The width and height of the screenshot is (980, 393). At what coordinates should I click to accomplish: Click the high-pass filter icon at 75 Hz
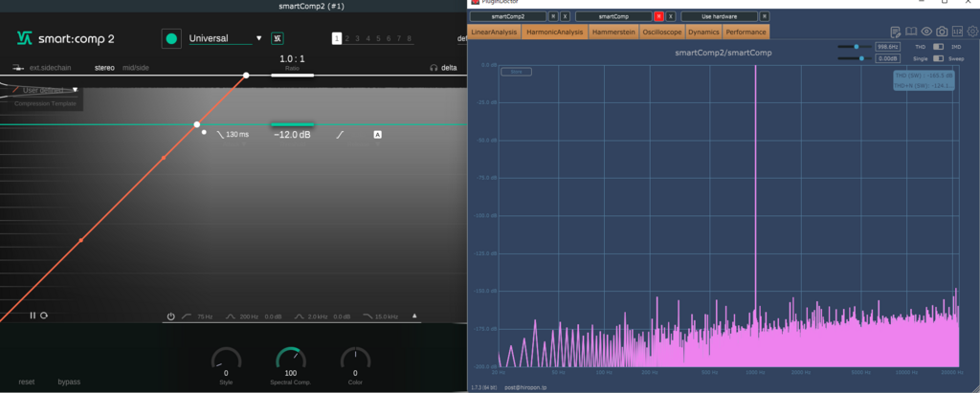[187, 317]
